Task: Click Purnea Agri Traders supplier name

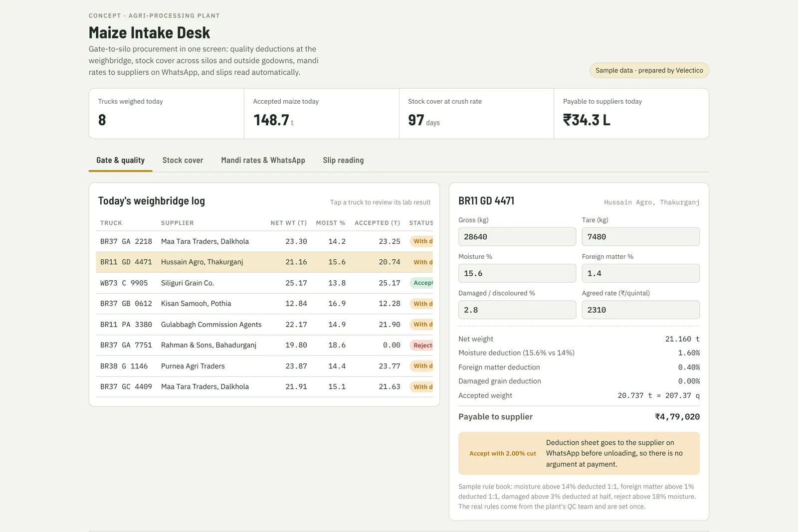Action: (x=193, y=366)
